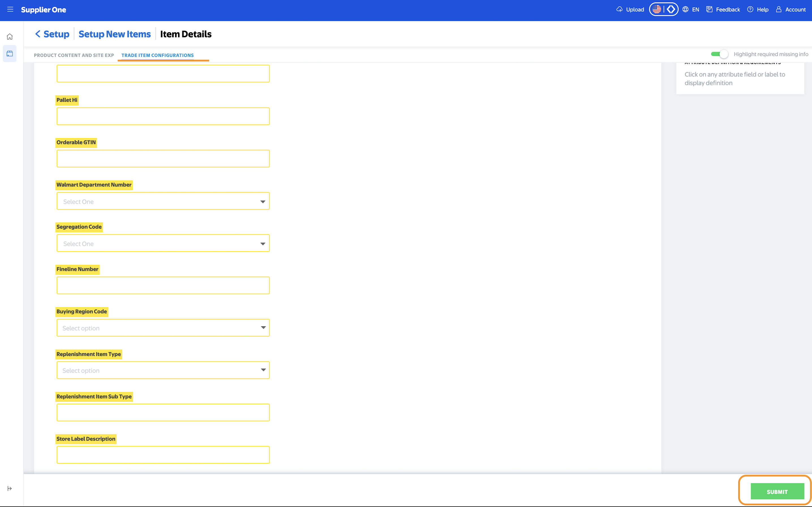The image size is (812, 507).
Task: Click the items box sidebar icon
Action: (10, 54)
